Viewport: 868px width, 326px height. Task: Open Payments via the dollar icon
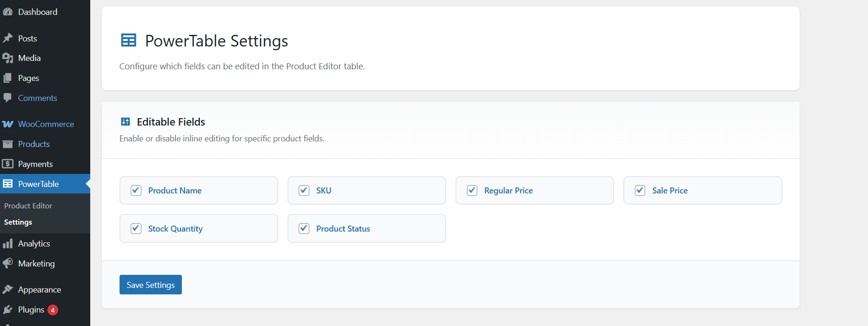tap(8, 164)
